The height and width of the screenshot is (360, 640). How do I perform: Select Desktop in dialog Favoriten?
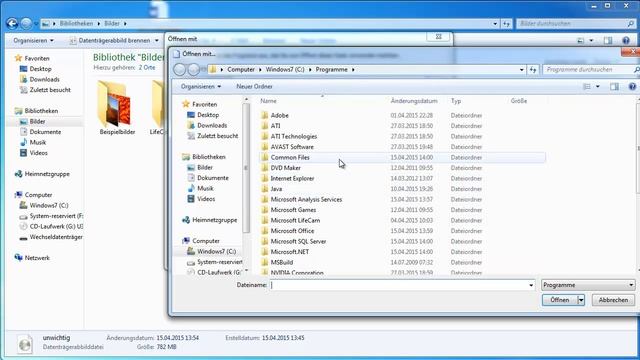[208, 115]
